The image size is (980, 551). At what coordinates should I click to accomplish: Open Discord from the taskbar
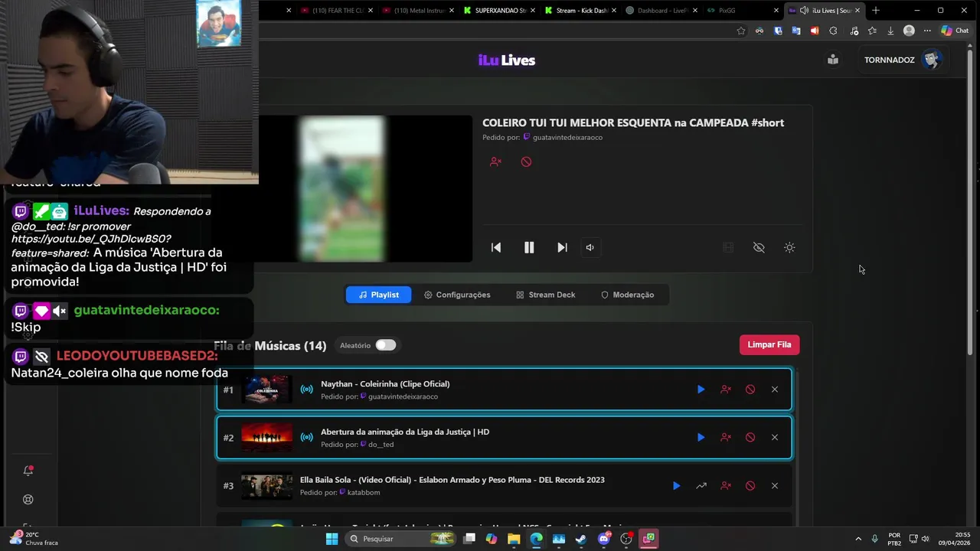604,539
